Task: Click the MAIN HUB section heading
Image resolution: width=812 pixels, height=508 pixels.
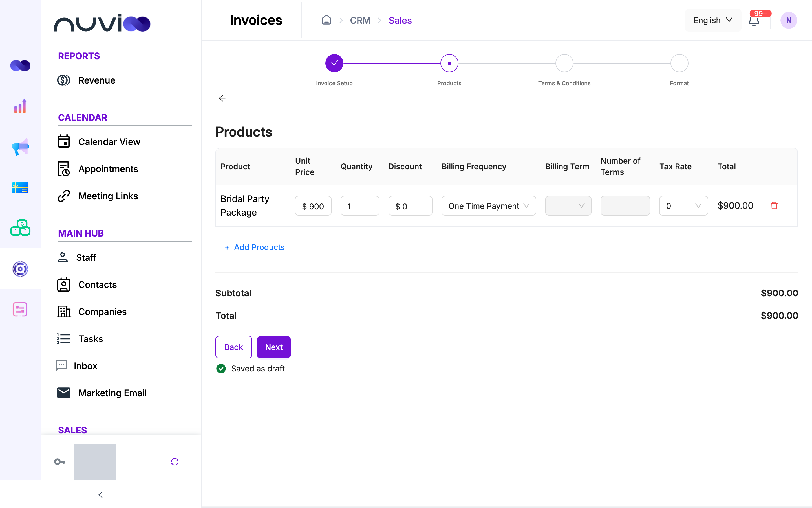Action: [81, 233]
